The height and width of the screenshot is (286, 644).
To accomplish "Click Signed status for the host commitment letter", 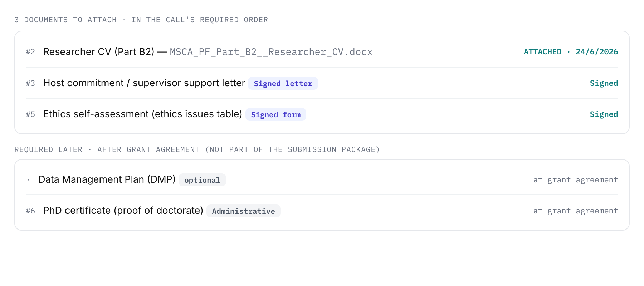I will [x=604, y=83].
